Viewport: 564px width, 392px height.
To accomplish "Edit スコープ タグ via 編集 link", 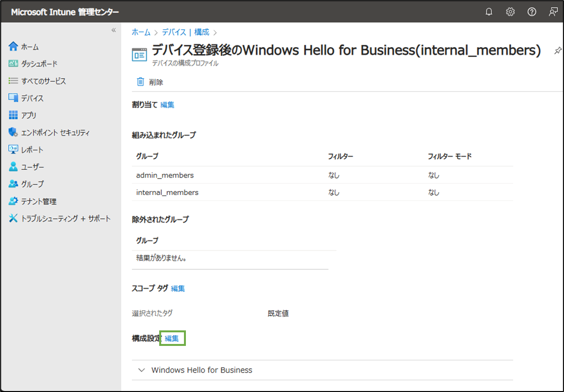I will click(178, 289).
